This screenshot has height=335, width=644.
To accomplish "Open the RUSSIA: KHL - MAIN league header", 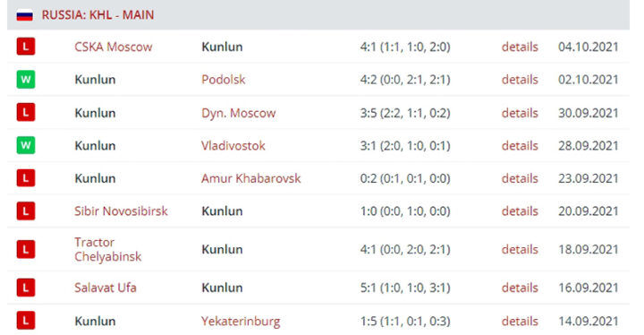I will (97, 15).
